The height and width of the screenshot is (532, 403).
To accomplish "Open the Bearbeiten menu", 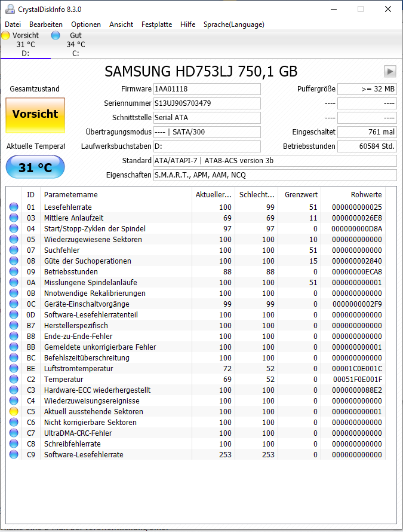I will (46, 25).
